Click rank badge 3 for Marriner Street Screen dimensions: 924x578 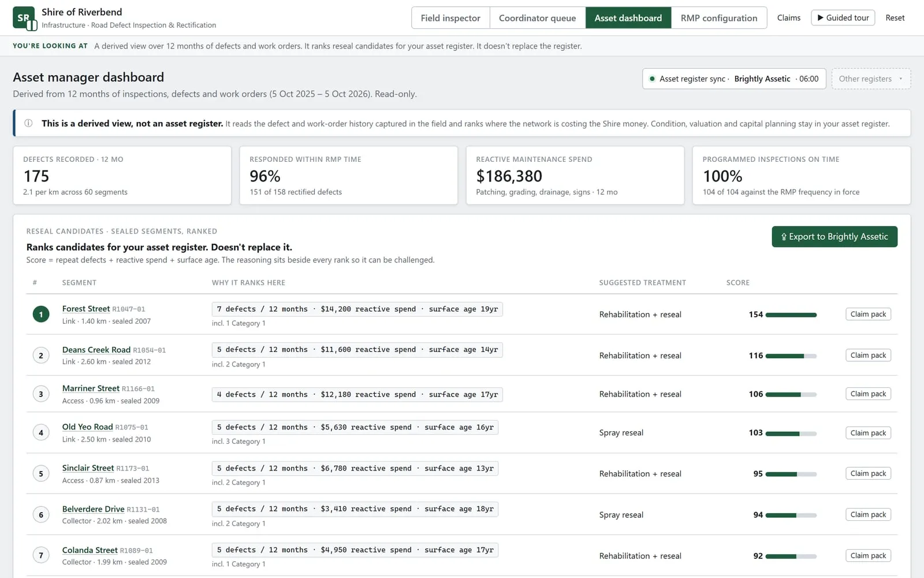coord(40,394)
